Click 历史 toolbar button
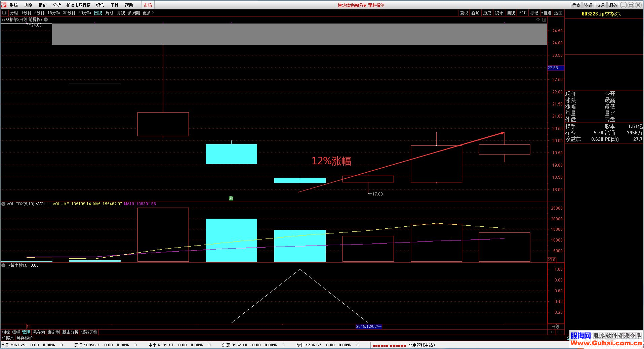The image size is (644, 349). click(487, 13)
